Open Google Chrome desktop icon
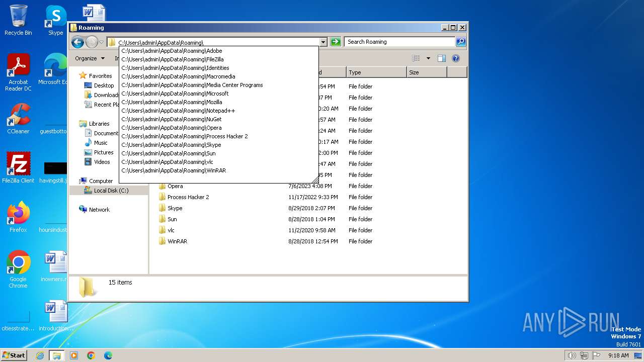This screenshot has width=644, height=362. (18, 269)
